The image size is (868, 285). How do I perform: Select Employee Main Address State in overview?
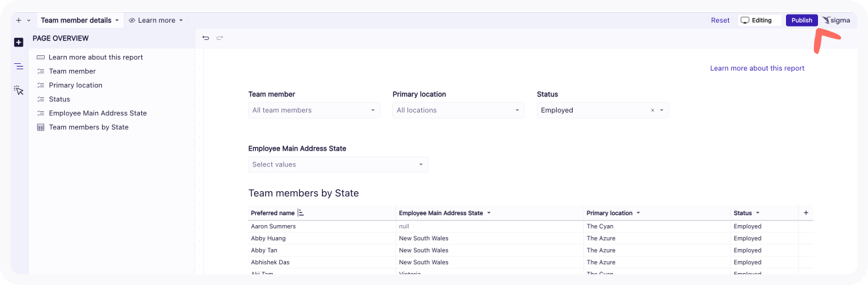(x=98, y=113)
